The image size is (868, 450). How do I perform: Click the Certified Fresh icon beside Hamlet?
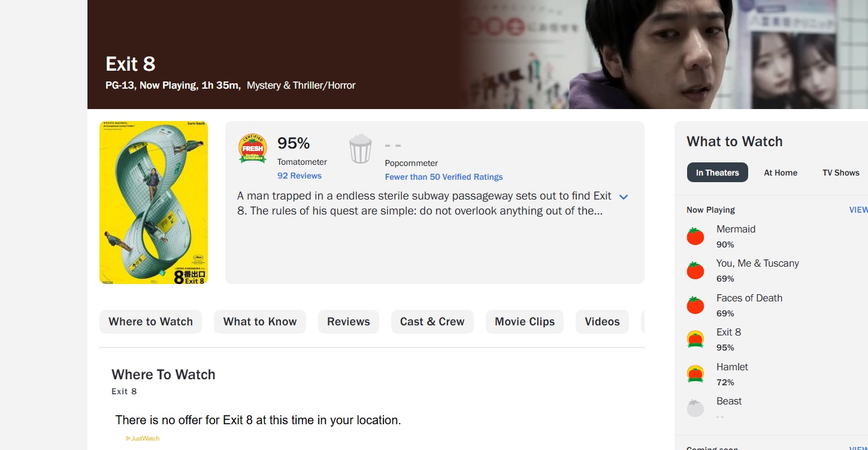coord(695,374)
